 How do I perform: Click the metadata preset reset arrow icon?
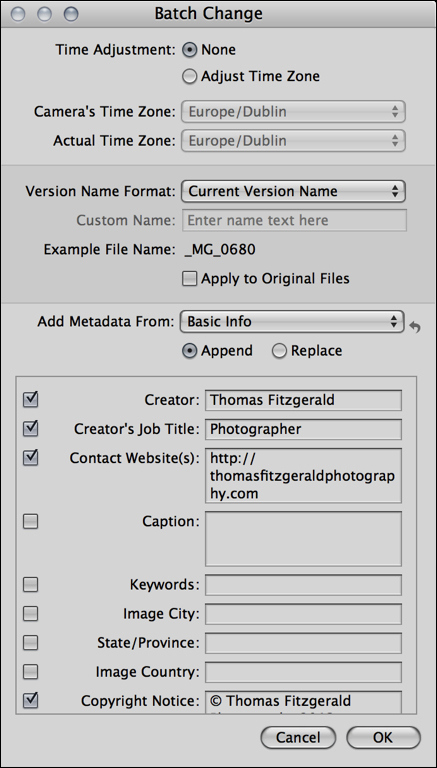415,327
